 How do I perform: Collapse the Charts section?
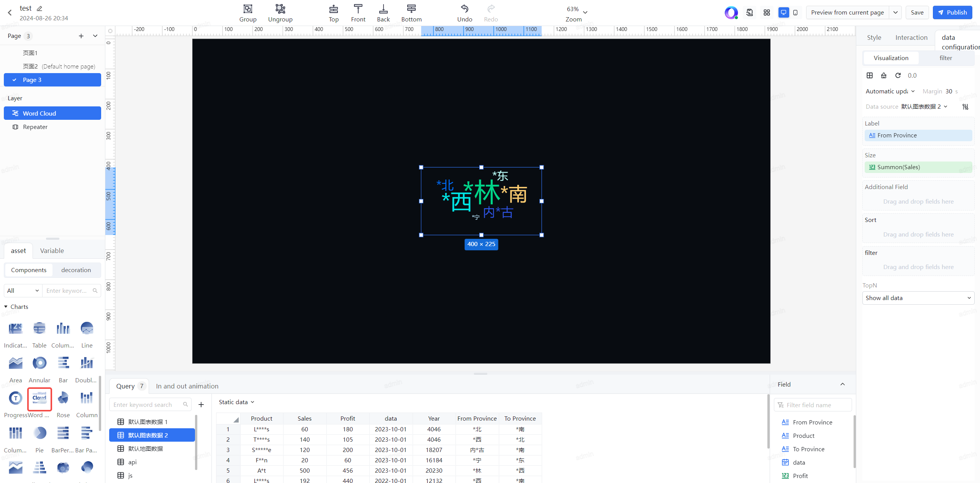[x=6, y=307]
